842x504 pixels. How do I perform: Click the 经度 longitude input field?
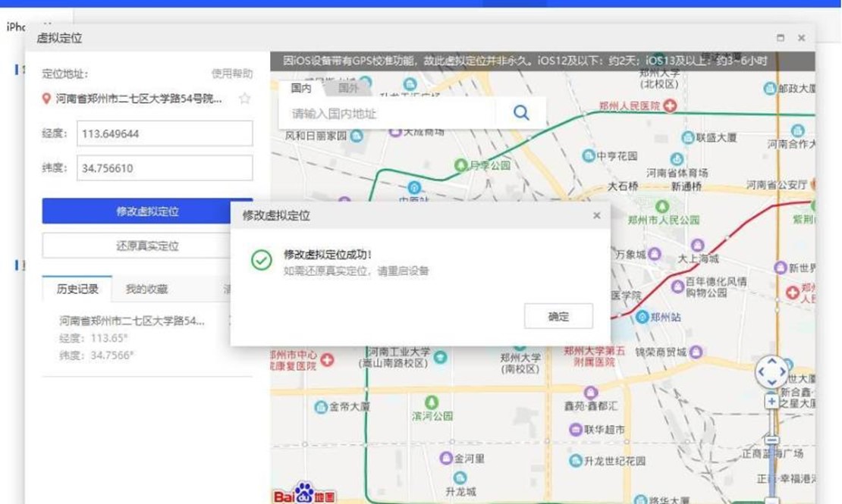click(x=165, y=133)
